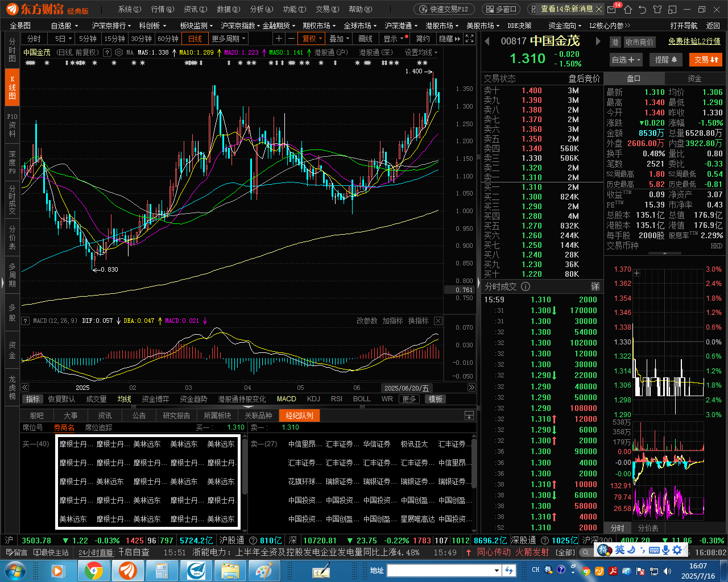This screenshot has width=728, height=582.
Task: Open the chart settings gear icon
Action: (119, 52)
